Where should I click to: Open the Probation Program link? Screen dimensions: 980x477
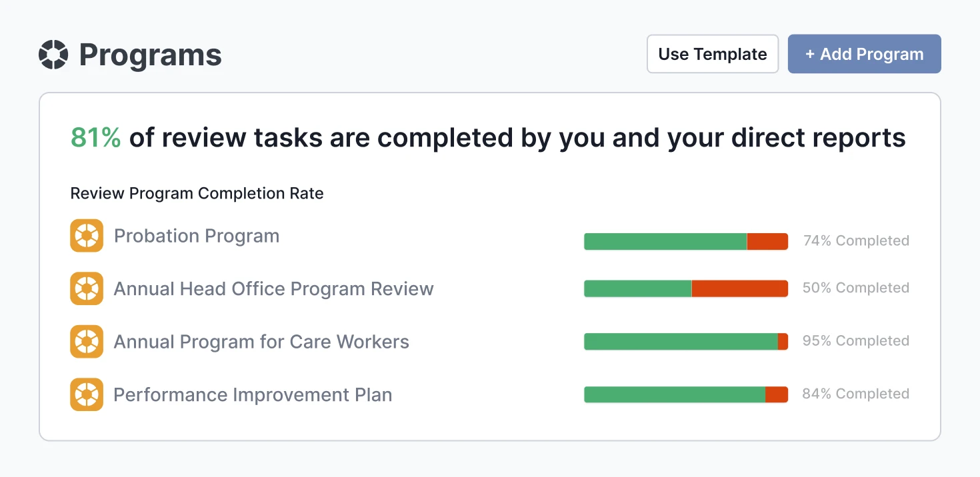pyautogui.click(x=196, y=235)
